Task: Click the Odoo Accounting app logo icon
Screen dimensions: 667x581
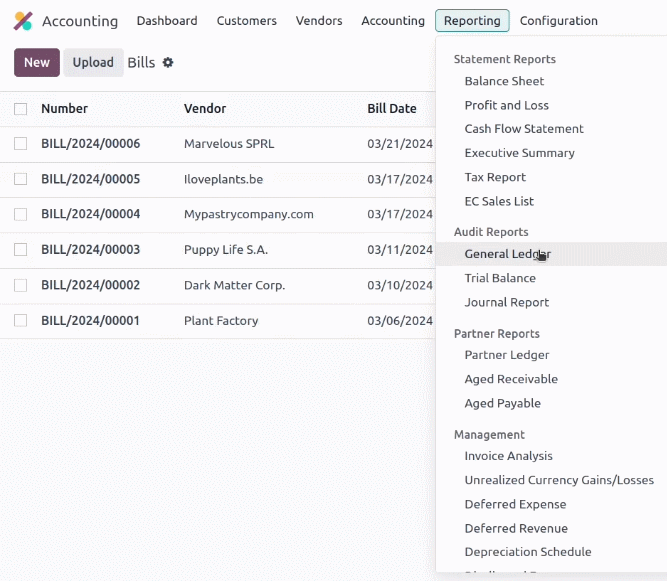Action: (23, 21)
